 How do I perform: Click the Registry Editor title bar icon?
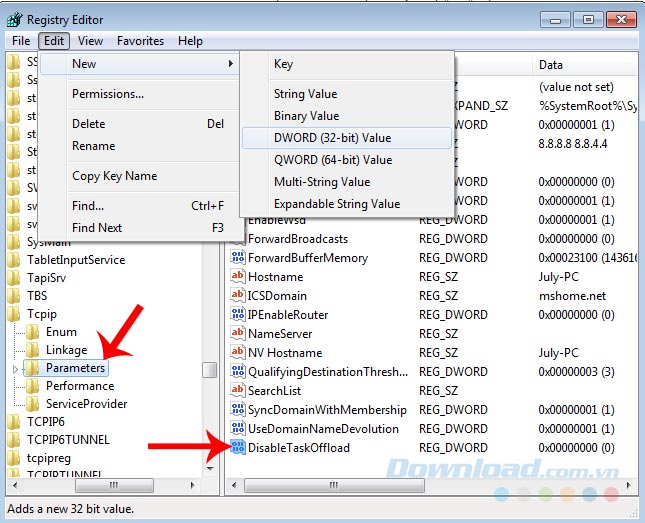click(14, 19)
